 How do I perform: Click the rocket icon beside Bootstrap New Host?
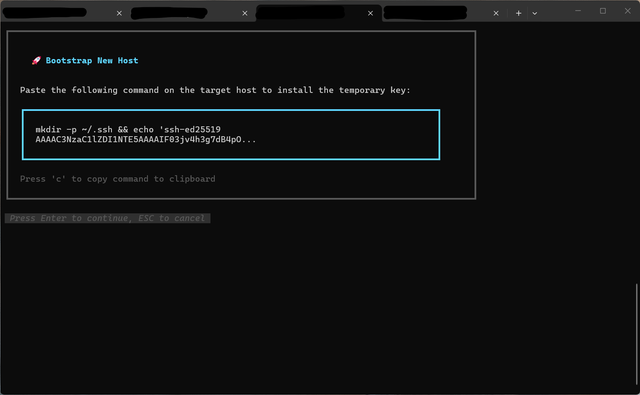coord(36,61)
